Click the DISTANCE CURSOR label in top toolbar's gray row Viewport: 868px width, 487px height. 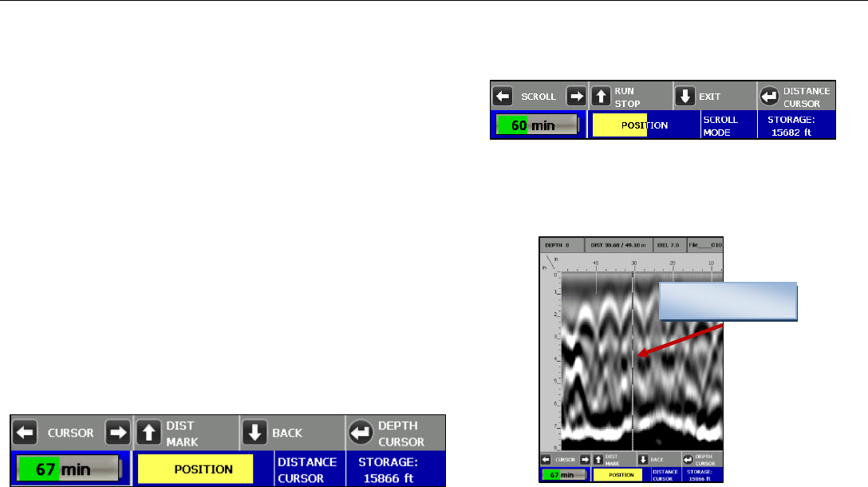coord(806,97)
